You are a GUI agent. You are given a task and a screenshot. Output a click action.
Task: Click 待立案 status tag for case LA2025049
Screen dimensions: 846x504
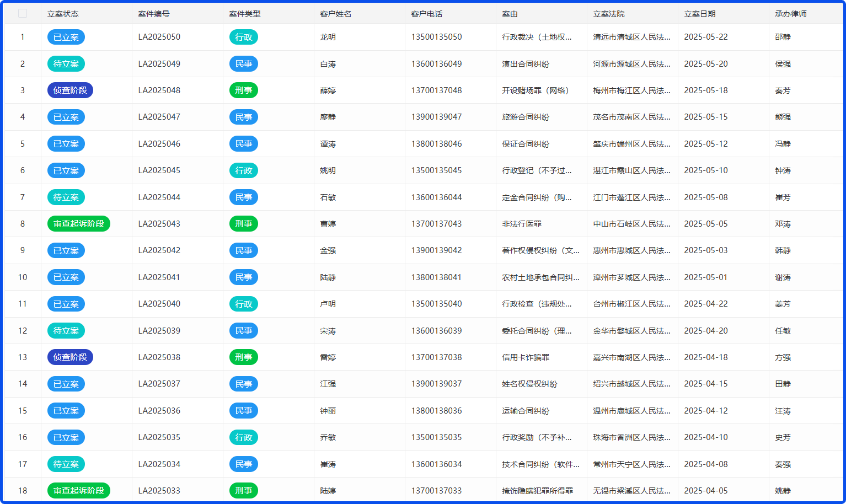coord(66,64)
